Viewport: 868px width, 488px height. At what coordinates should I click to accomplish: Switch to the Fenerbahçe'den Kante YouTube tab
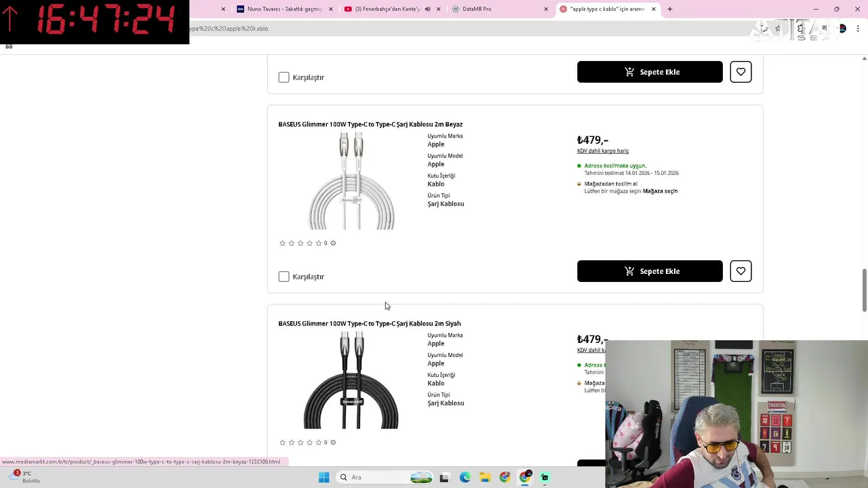[391, 9]
